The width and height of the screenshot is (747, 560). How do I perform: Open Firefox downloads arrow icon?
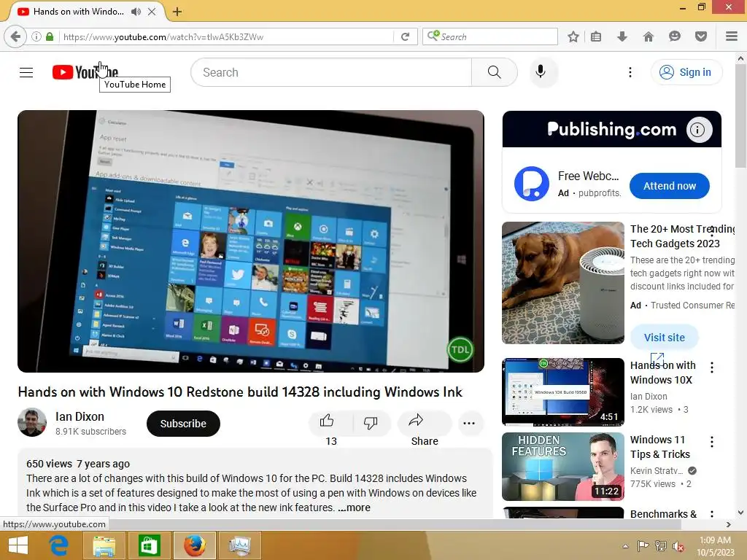[622, 36]
